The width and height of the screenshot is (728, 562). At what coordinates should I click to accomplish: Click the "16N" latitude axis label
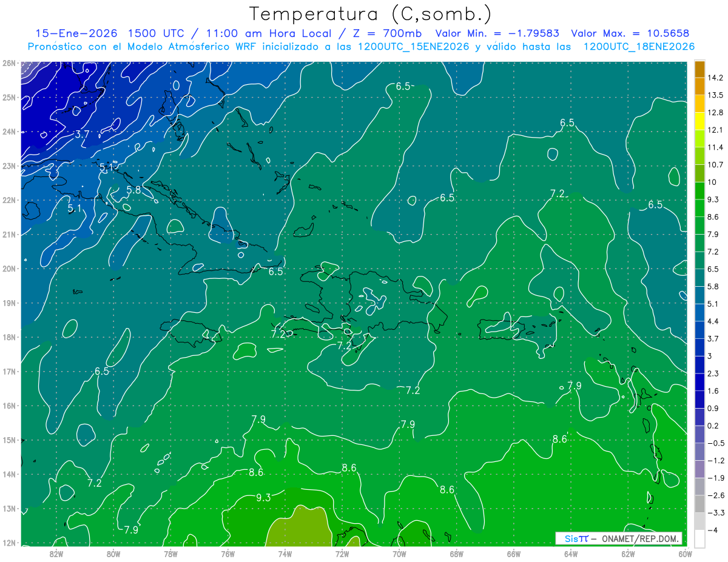pos(9,406)
